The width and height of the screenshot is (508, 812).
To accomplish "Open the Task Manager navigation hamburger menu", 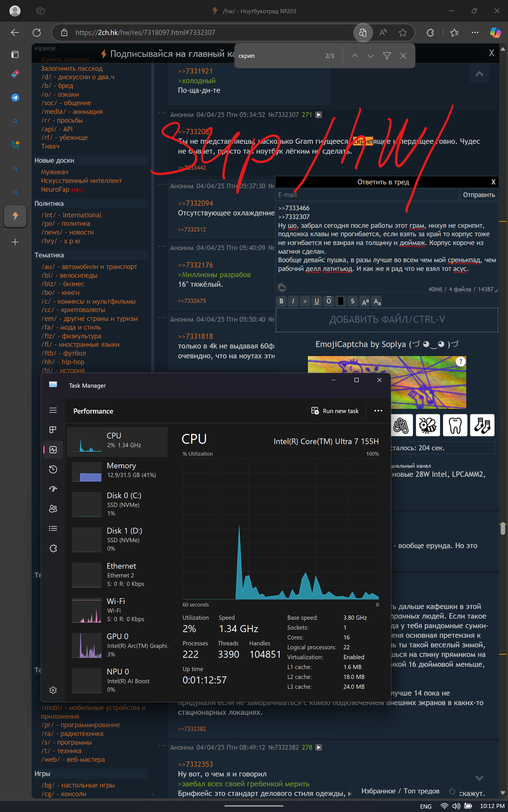I will (x=53, y=410).
